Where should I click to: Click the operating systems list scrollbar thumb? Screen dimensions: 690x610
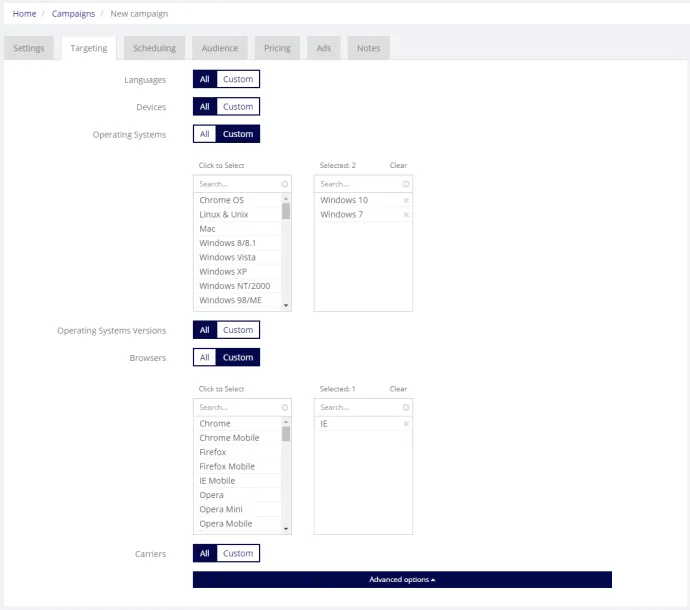pyautogui.click(x=286, y=211)
